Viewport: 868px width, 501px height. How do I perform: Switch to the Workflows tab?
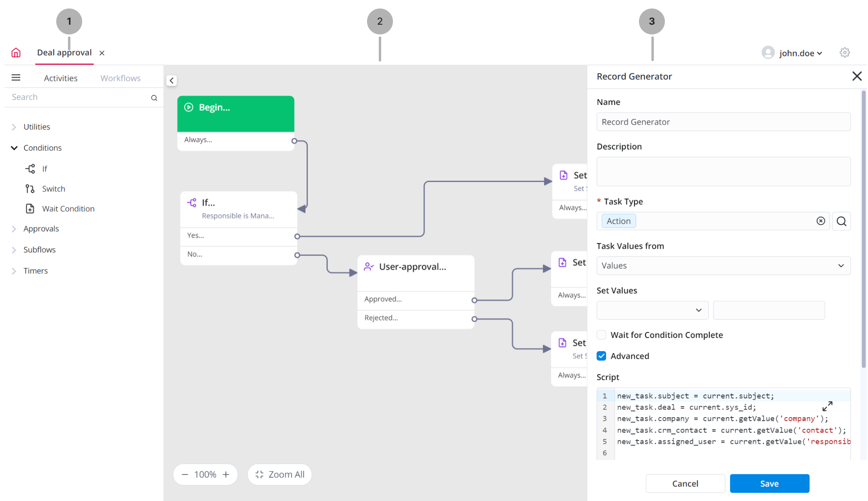pos(121,78)
